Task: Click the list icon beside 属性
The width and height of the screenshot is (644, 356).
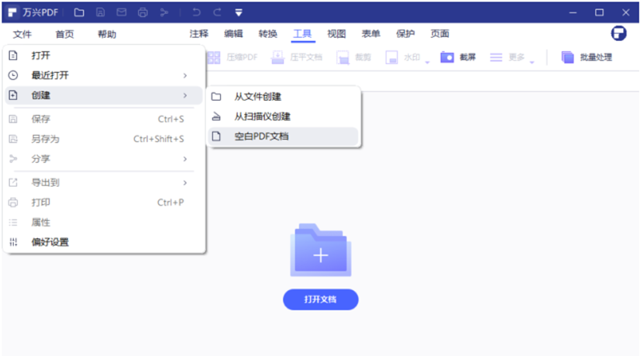Action: 13,223
